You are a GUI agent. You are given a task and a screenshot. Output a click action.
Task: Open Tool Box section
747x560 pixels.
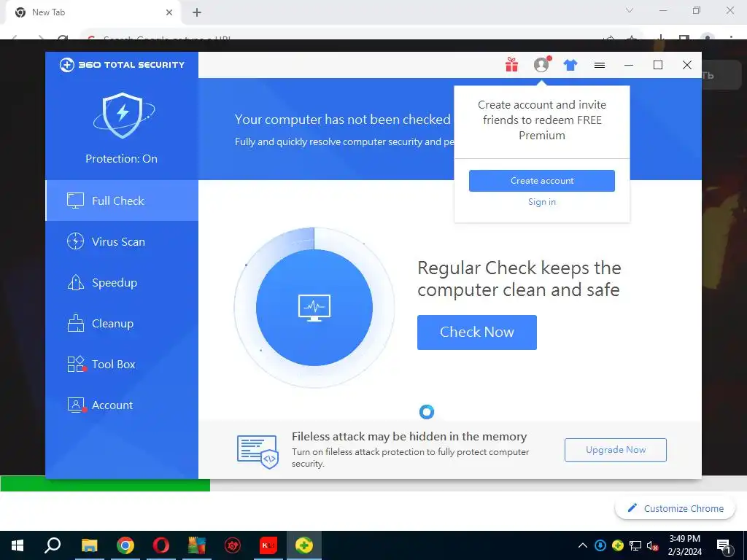click(x=122, y=365)
